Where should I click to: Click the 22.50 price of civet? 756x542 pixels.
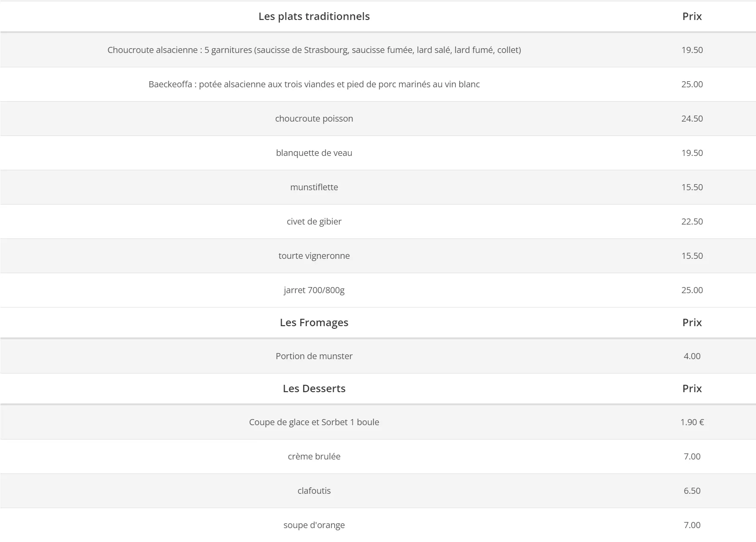click(692, 221)
